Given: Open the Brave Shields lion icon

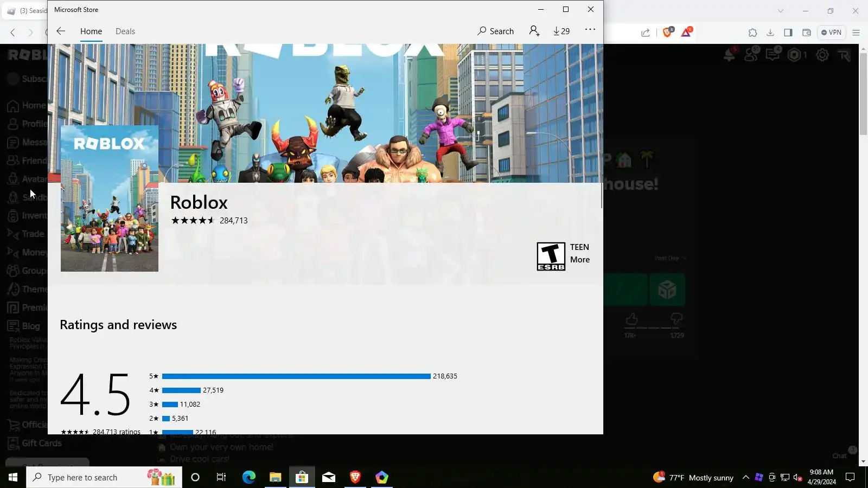Looking at the screenshot, I should click(668, 32).
